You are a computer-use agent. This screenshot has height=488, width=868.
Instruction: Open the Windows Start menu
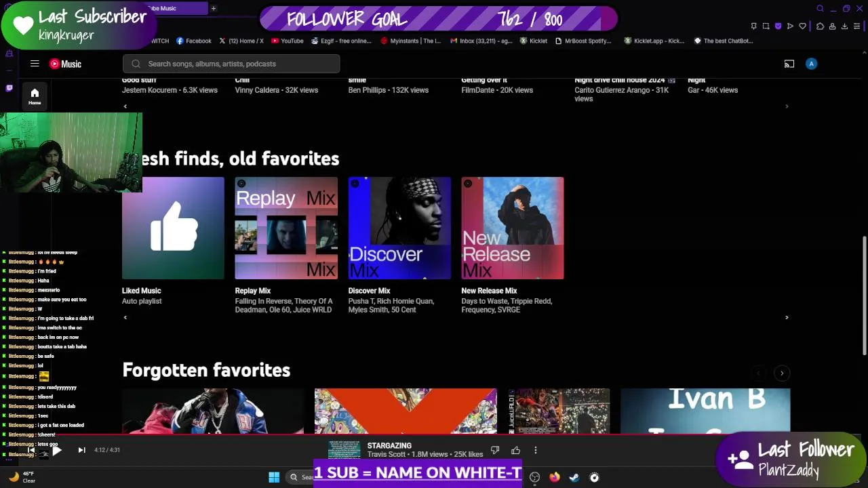point(274,477)
